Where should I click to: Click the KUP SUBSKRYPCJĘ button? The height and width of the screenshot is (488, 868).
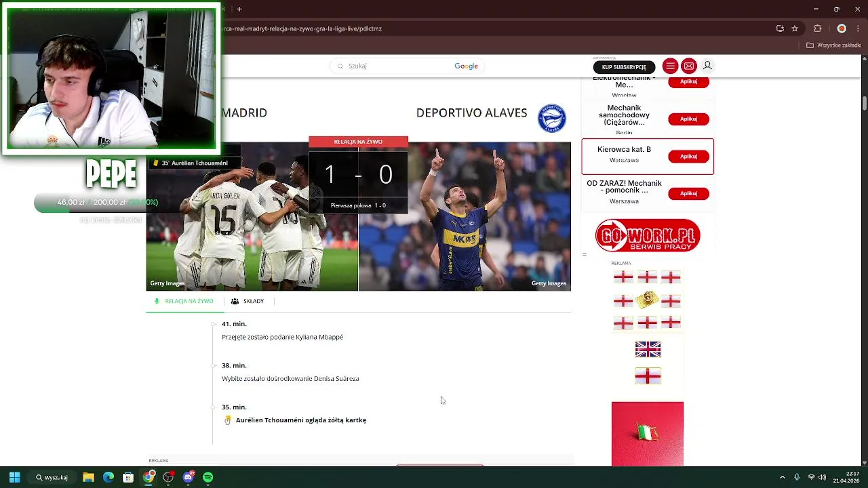624,66
